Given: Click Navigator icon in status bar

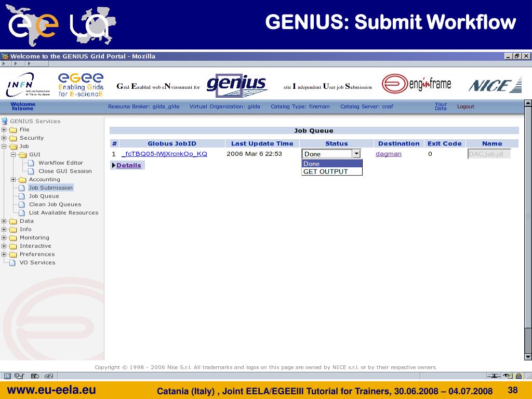Looking at the screenshot, I should pos(7,376).
